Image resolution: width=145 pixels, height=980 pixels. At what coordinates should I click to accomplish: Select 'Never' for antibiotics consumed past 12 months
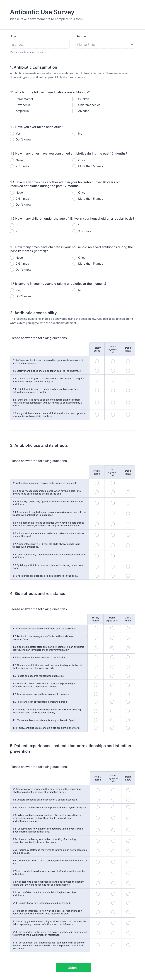(12, 160)
